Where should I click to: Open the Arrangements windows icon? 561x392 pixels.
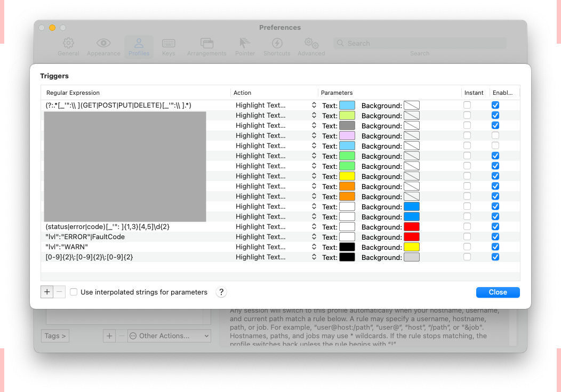(207, 43)
